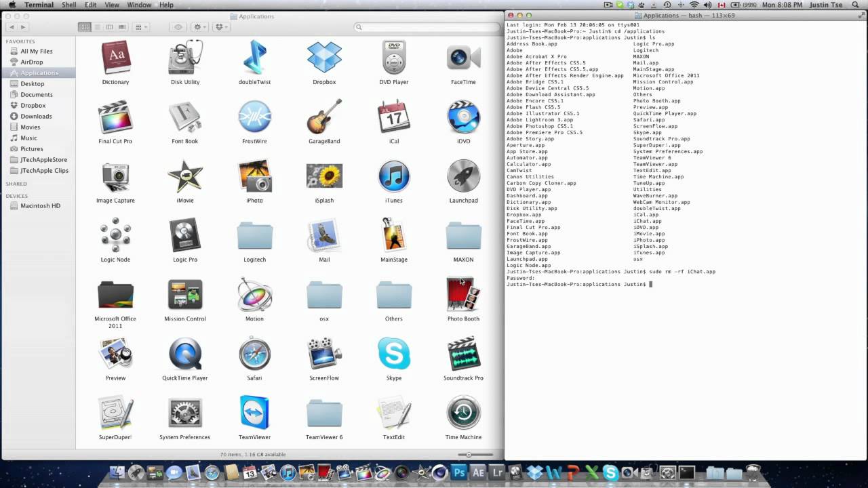Select the Logic Pro icon
The height and width of the screenshot is (488, 868).
coord(185,235)
